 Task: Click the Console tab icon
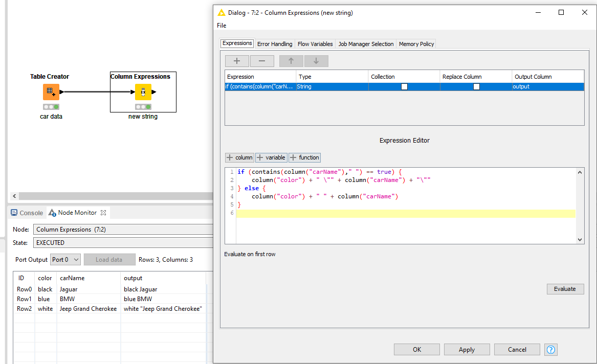14,213
